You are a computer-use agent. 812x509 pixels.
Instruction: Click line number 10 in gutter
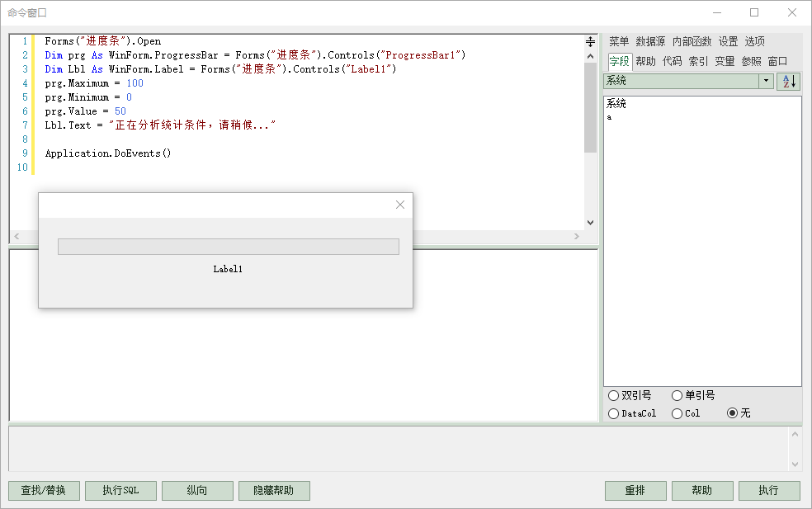pyautogui.click(x=22, y=167)
